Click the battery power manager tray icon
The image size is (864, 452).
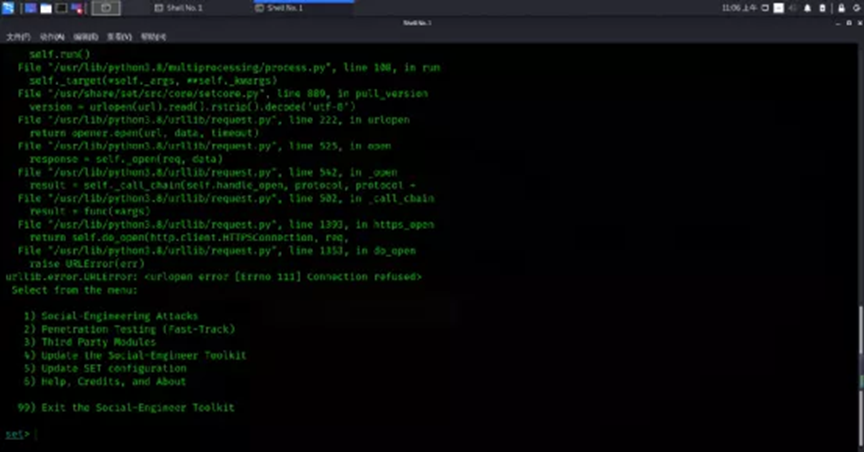(823, 8)
